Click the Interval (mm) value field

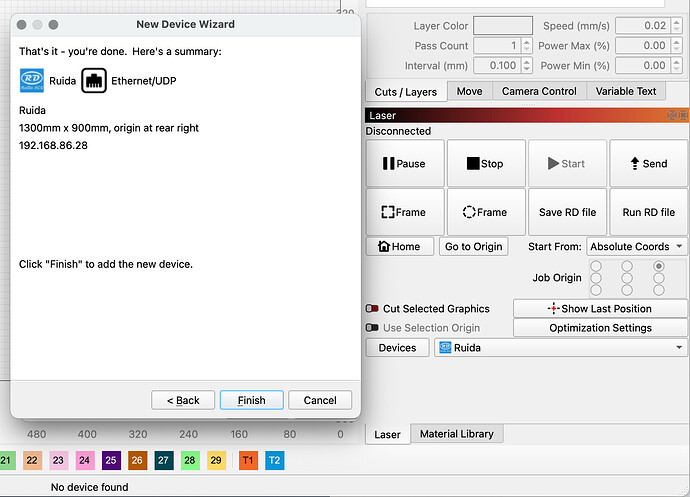(x=498, y=66)
